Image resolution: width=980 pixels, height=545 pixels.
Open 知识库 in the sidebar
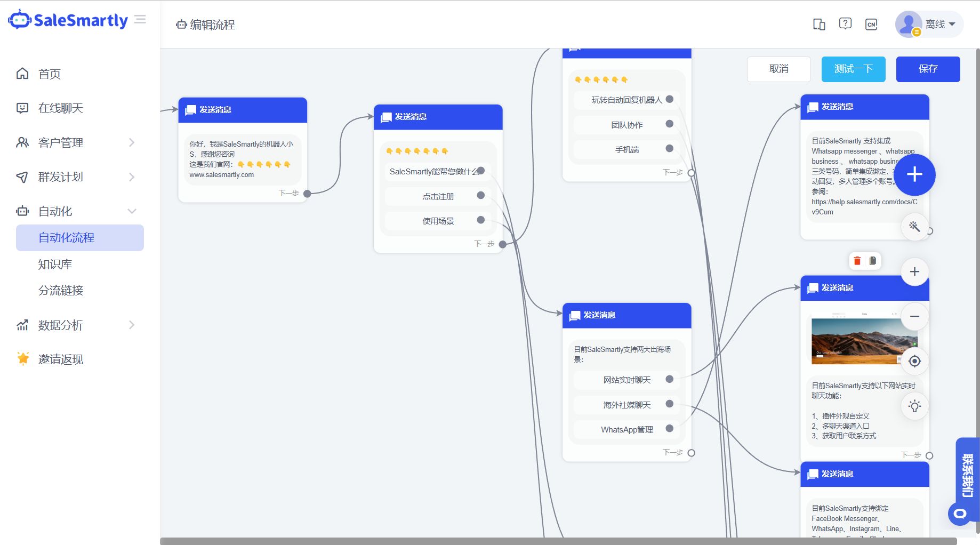pos(55,265)
